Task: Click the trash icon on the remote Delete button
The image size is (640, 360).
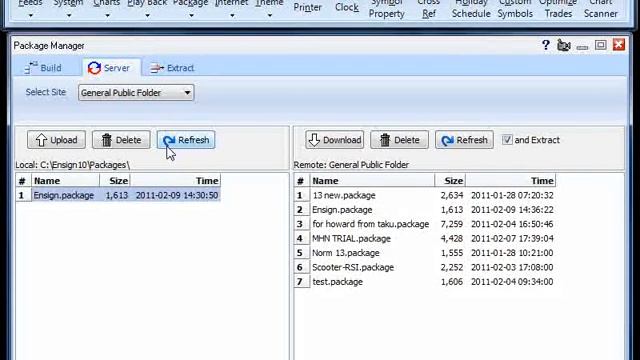Action: click(x=385, y=140)
